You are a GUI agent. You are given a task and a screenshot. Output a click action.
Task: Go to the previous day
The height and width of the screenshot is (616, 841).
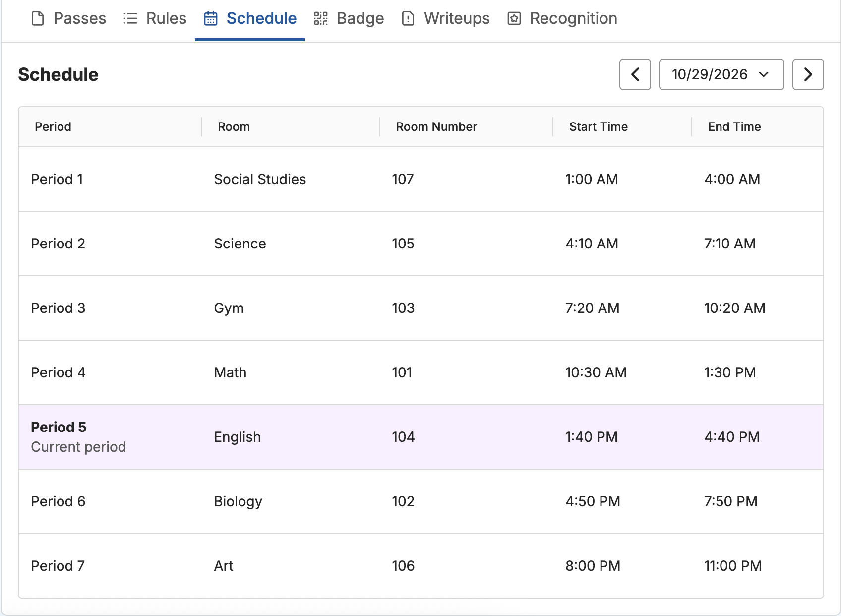pyautogui.click(x=635, y=74)
